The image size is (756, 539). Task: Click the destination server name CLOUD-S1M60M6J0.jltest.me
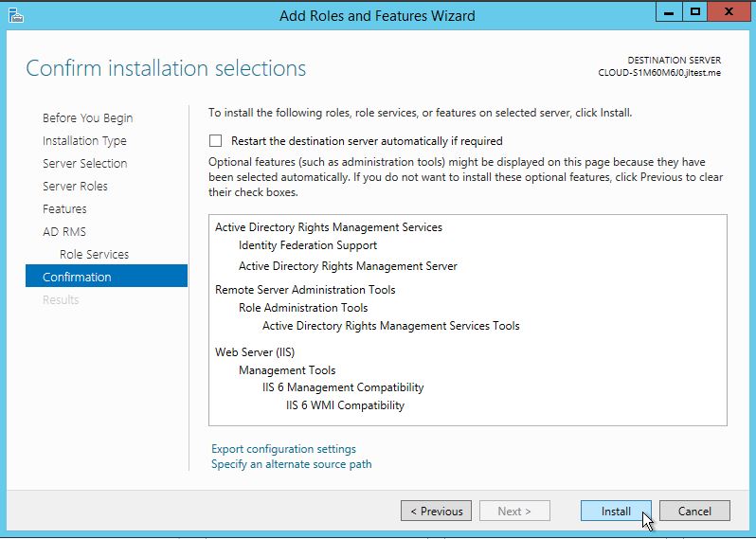point(659,73)
